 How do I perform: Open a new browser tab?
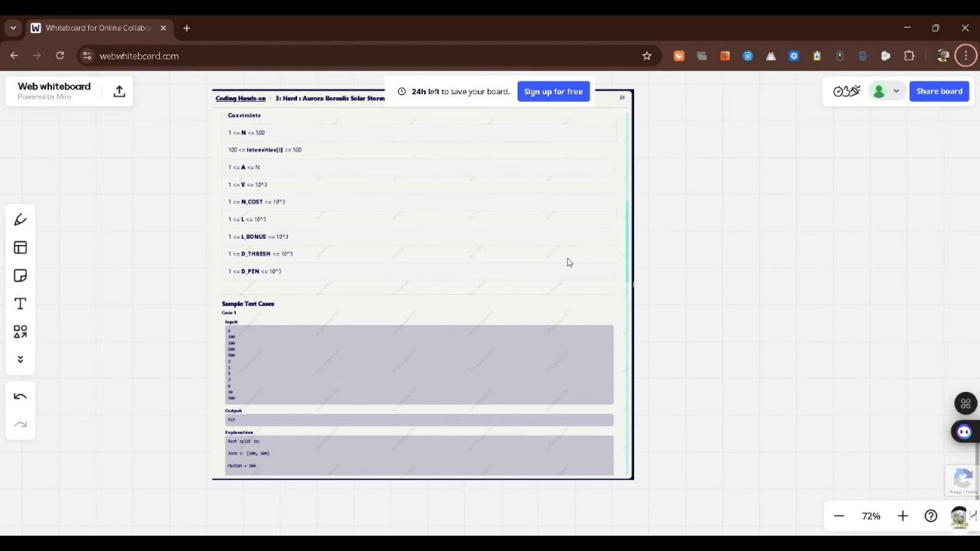coord(187,28)
